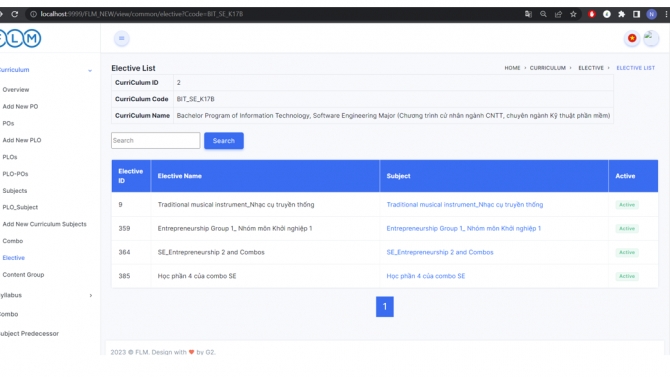Click the curriculum code BIT_SE_K17B value
This screenshot has width=670, height=377.
(x=195, y=99)
